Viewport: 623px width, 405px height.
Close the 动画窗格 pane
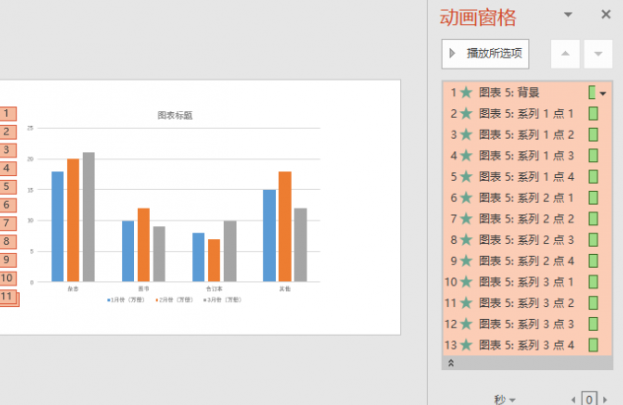click(605, 14)
